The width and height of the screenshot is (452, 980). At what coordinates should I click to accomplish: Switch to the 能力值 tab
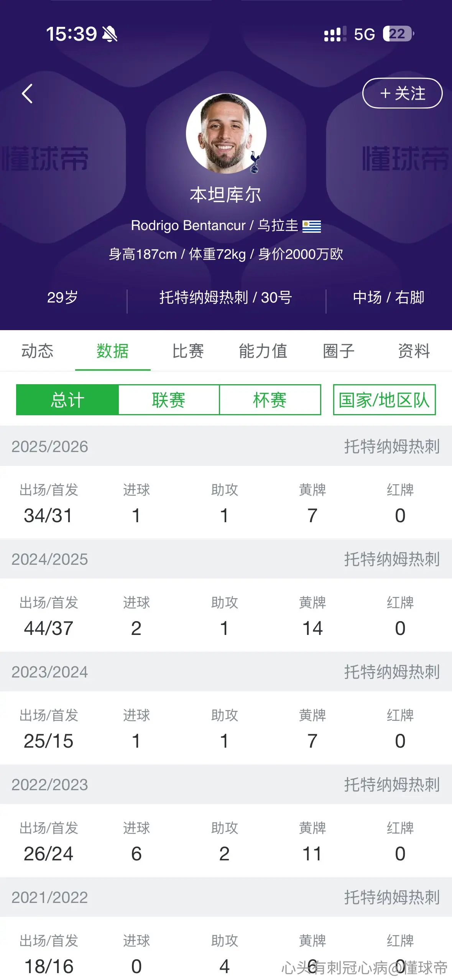[263, 351]
